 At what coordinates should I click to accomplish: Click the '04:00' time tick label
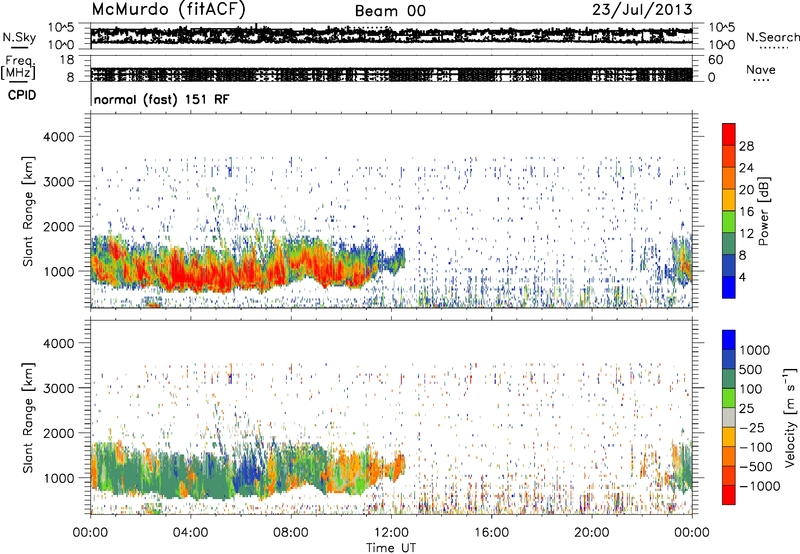[x=190, y=533]
